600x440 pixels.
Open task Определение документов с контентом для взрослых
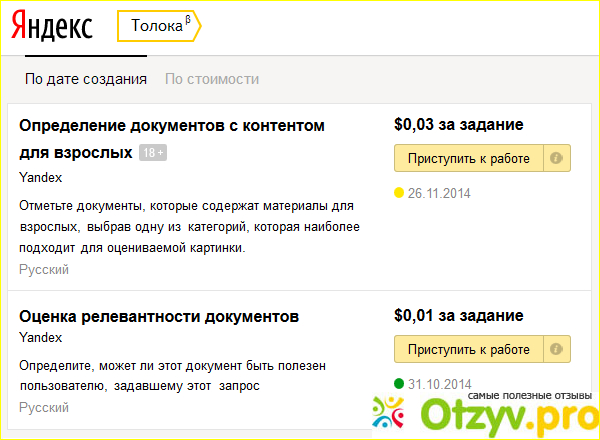click(172, 126)
